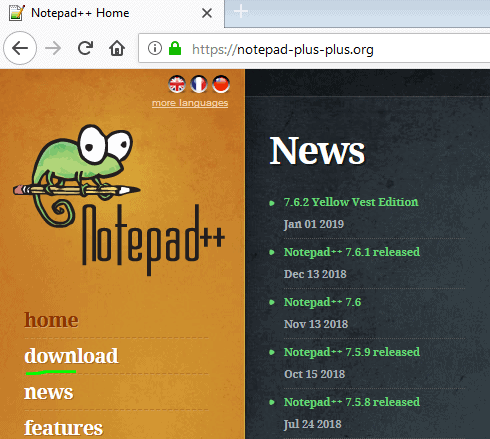Click the browser back arrow button
This screenshot has height=439, width=490.
click(20, 48)
